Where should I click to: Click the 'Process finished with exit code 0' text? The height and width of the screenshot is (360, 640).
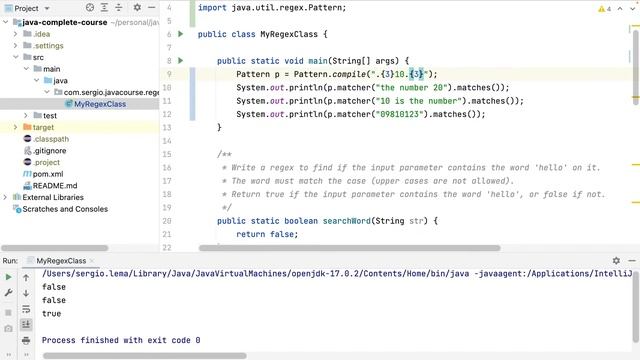pyautogui.click(x=121, y=340)
